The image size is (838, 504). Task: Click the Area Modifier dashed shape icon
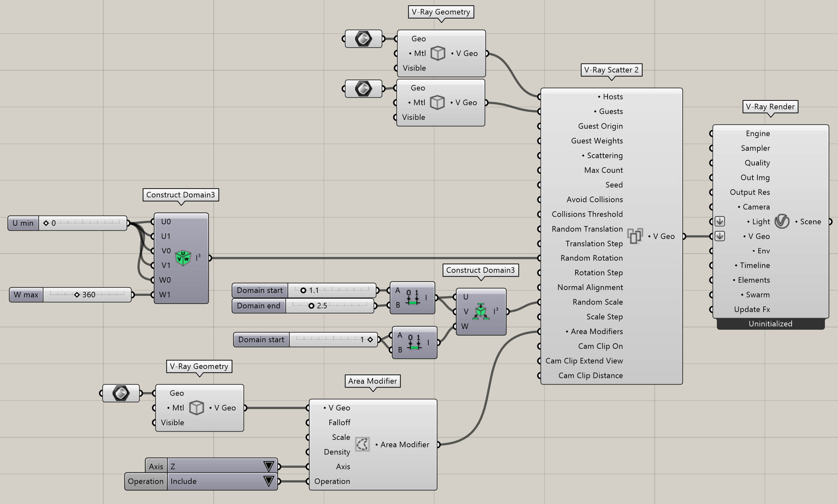tap(362, 444)
